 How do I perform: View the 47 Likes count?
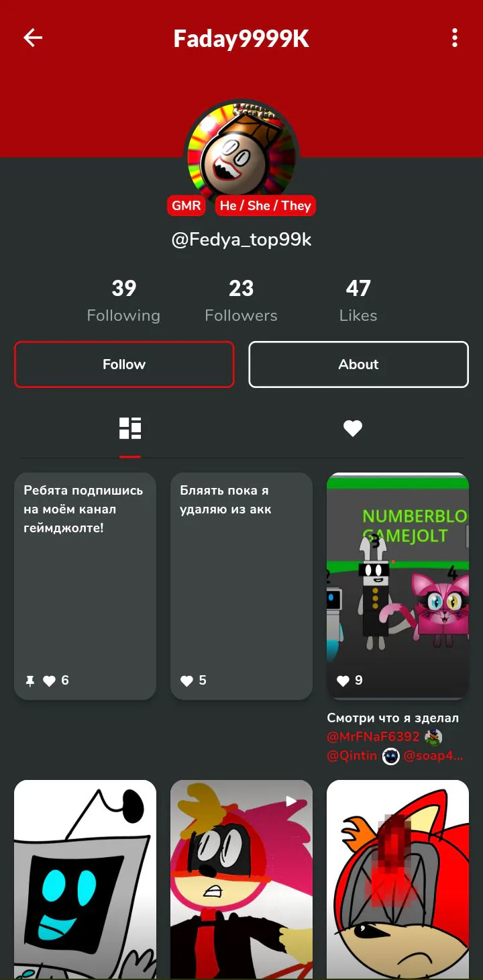[x=358, y=301]
